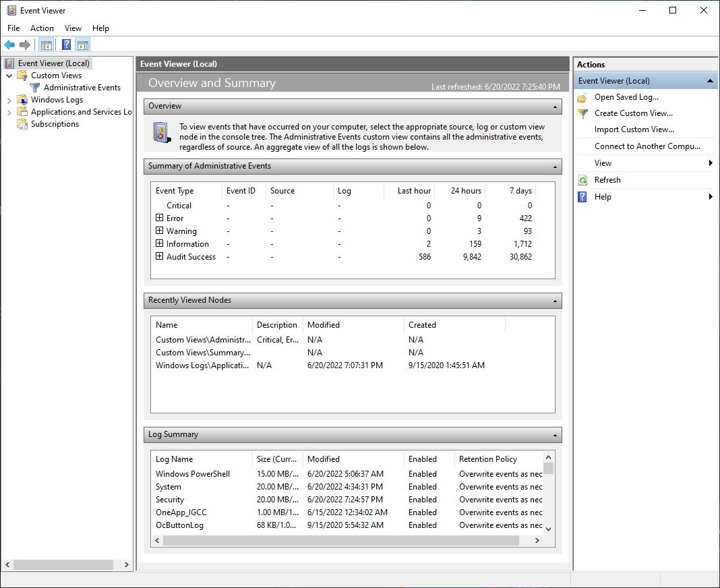Open the View submenu arrow in Actions
The width and height of the screenshot is (720, 588).
coord(711,163)
